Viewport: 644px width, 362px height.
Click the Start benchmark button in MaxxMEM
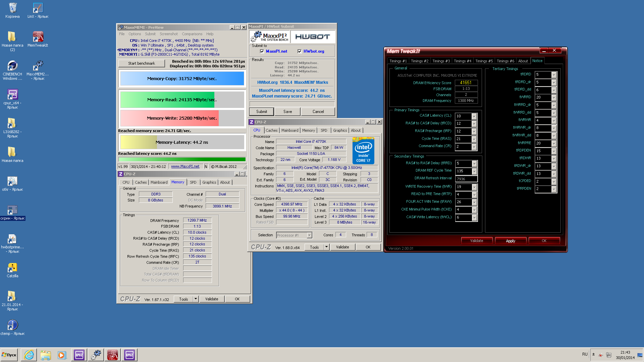[142, 63]
